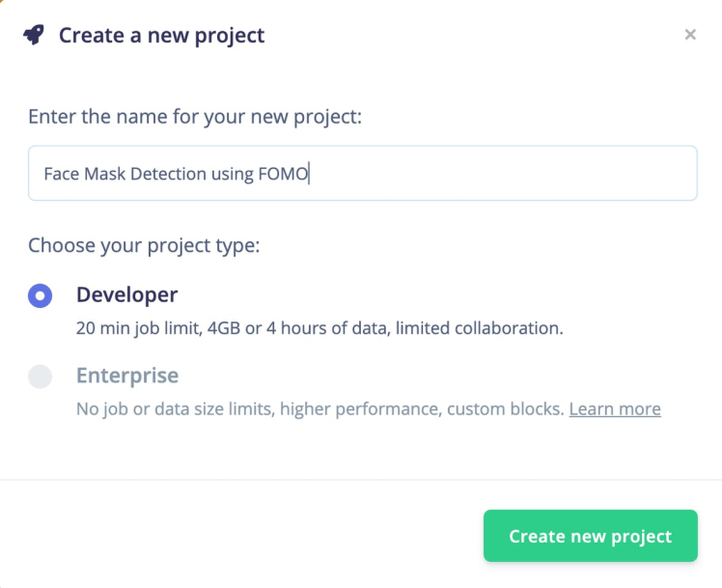The image size is (722, 588).
Task: Click the word FOMO in the name field
Action: 283,174
